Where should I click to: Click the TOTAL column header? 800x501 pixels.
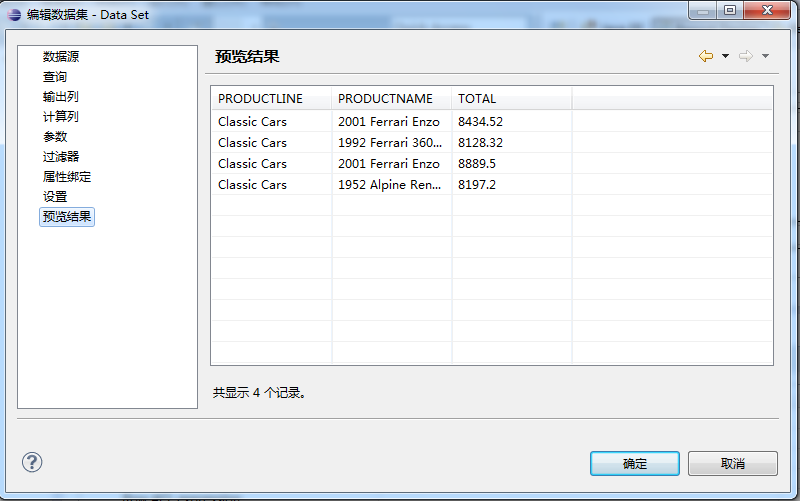(512, 98)
